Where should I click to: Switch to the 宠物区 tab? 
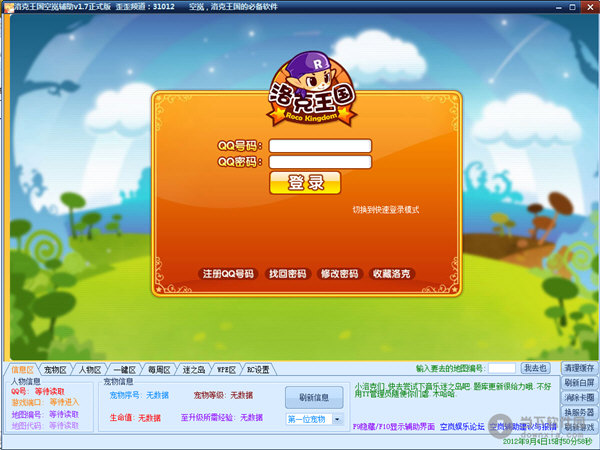pos(55,369)
